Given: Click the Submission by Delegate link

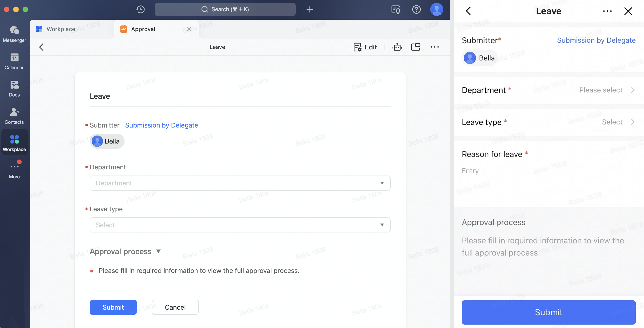Looking at the screenshot, I should (x=161, y=125).
